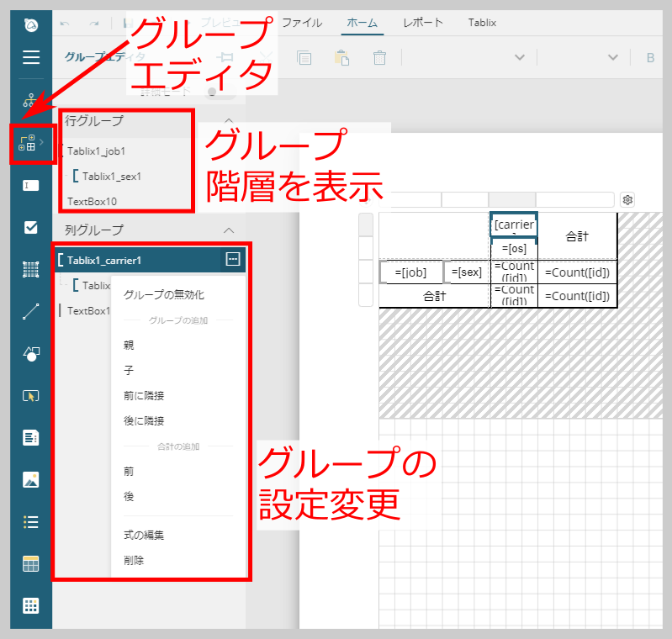Select the Container tool with dotted grid
672x639 pixels.
[31, 269]
